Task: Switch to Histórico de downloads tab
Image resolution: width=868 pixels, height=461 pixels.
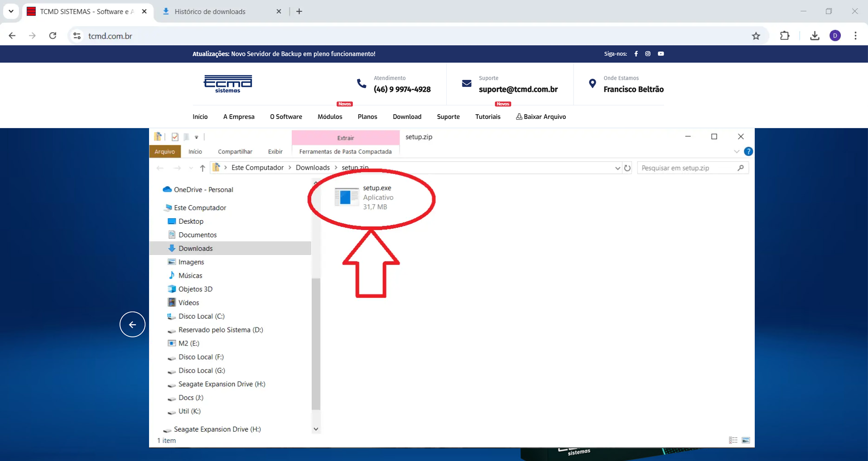Action: point(210,12)
